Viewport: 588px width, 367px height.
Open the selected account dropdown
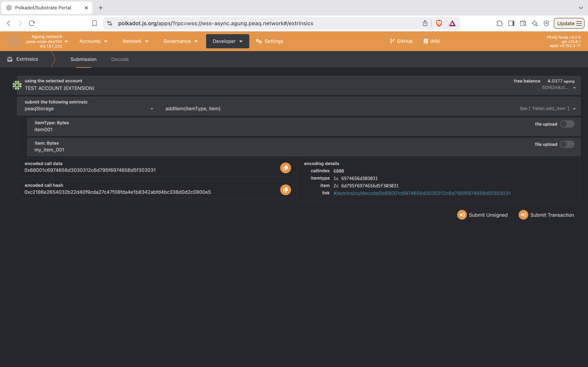point(574,88)
